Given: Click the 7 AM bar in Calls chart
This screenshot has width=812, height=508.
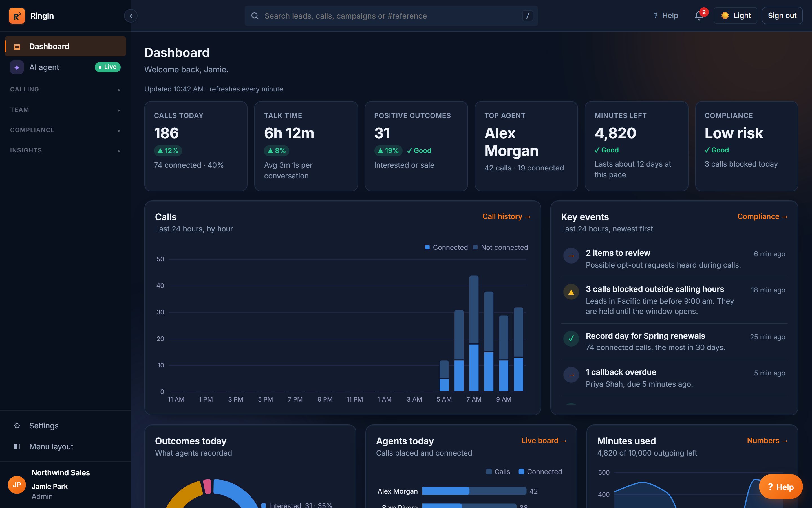Looking at the screenshot, I should click(474, 333).
